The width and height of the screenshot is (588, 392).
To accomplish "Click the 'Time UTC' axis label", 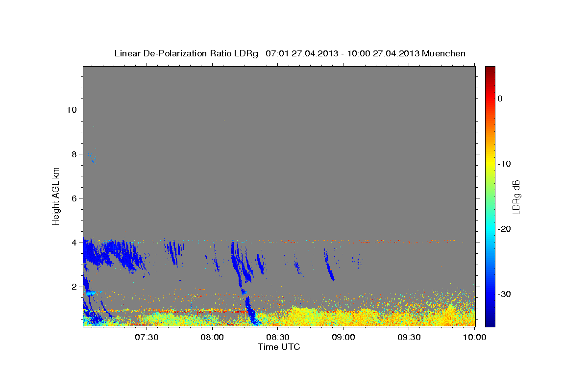I will point(279,347).
